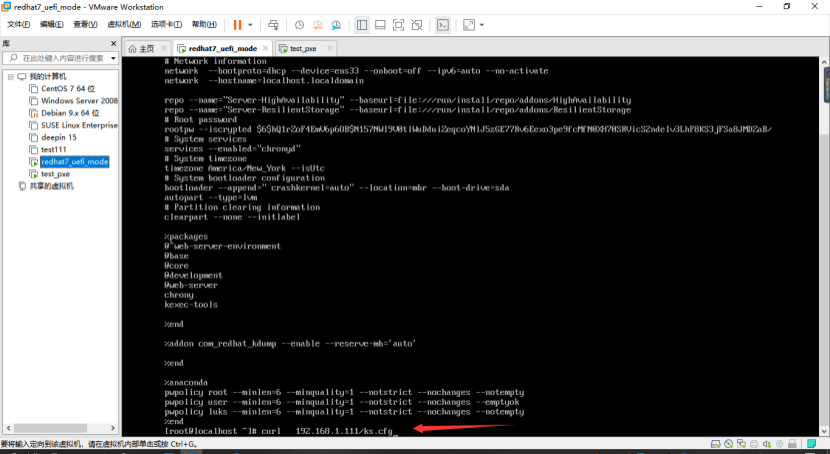Open the 查看(V) menu
Screen dimensions: 830x454
[85, 24]
